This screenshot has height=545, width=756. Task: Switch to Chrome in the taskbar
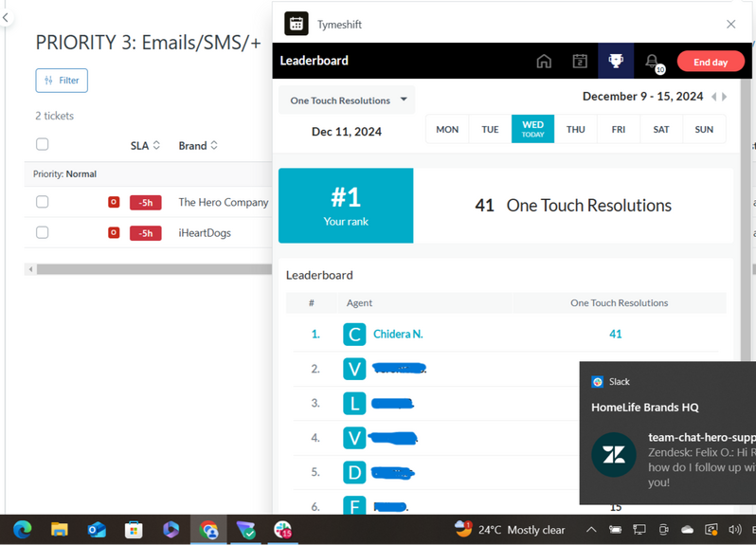[208, 530]
